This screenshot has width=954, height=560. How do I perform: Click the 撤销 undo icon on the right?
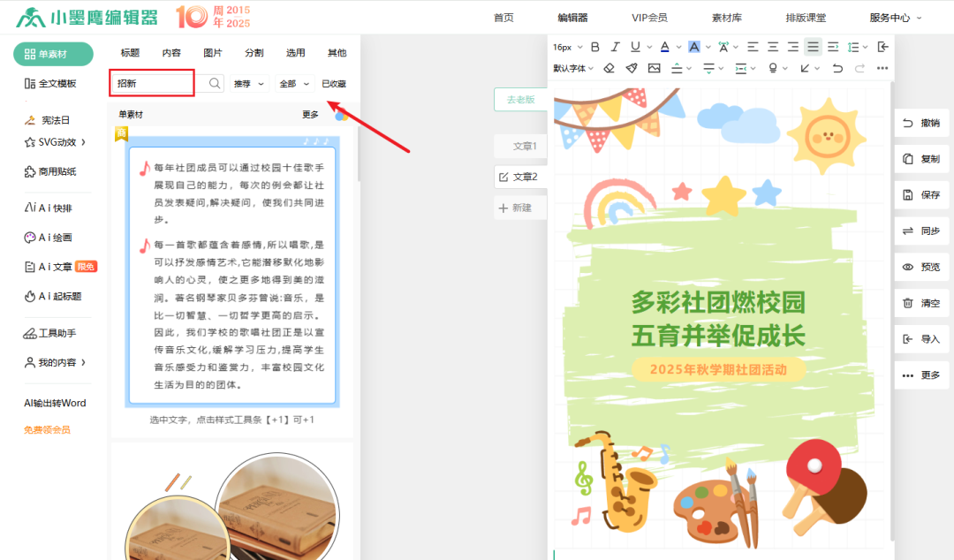click(921, 123)
